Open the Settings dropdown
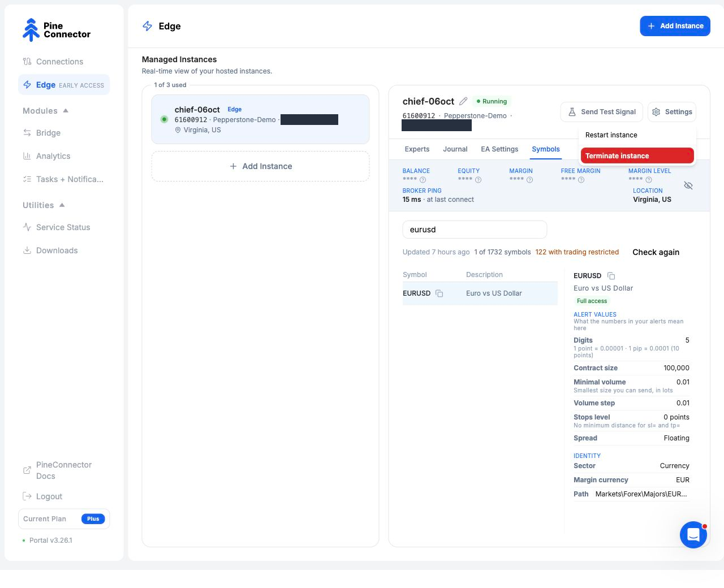724x588 pixels. (672, 112)
